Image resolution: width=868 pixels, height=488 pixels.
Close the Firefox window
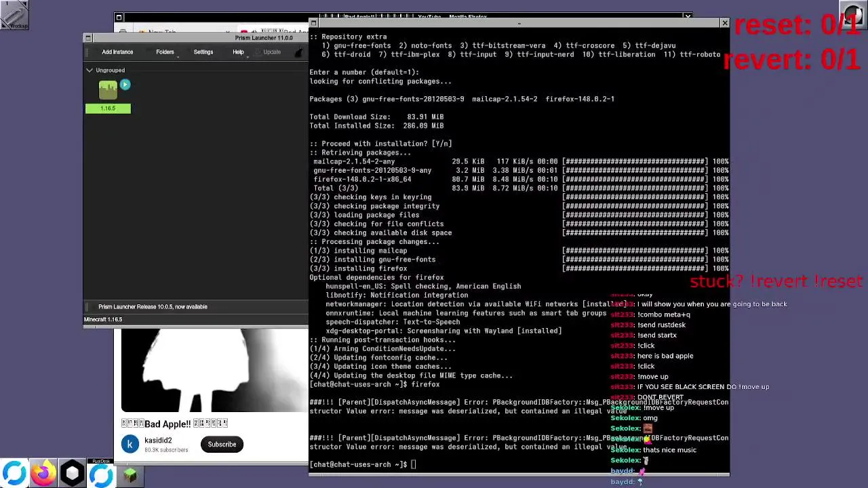(688, 16)
